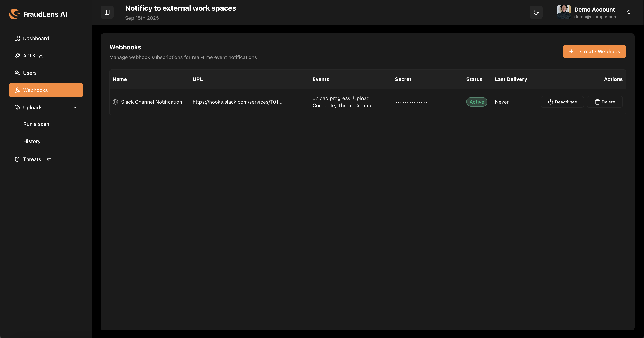The width and height of the screenshot is (644, 338).
Task: Delete the Slack Channel Notification webhook
Action: (604, 102)
